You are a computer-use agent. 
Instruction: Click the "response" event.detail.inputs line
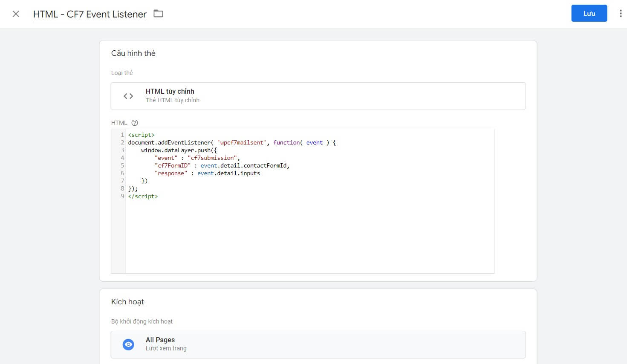(207, 173)
